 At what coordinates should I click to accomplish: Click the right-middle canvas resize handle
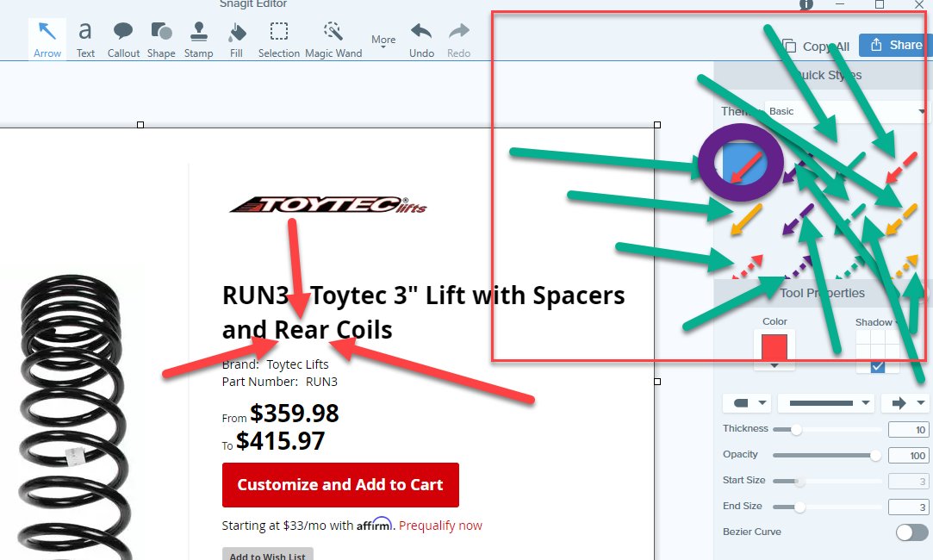point(657,382)
